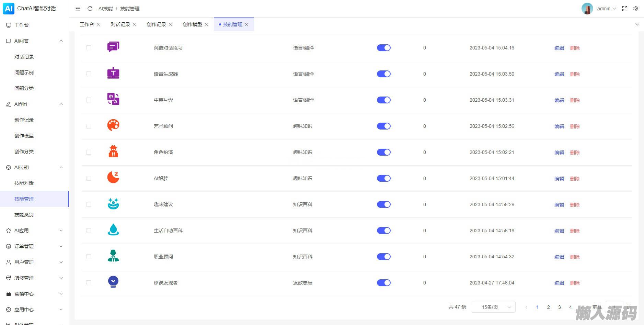Go to page 3 in pagination
Image resolution: width=644 pixels, height=325 pixels.
(x=560, y=307)
